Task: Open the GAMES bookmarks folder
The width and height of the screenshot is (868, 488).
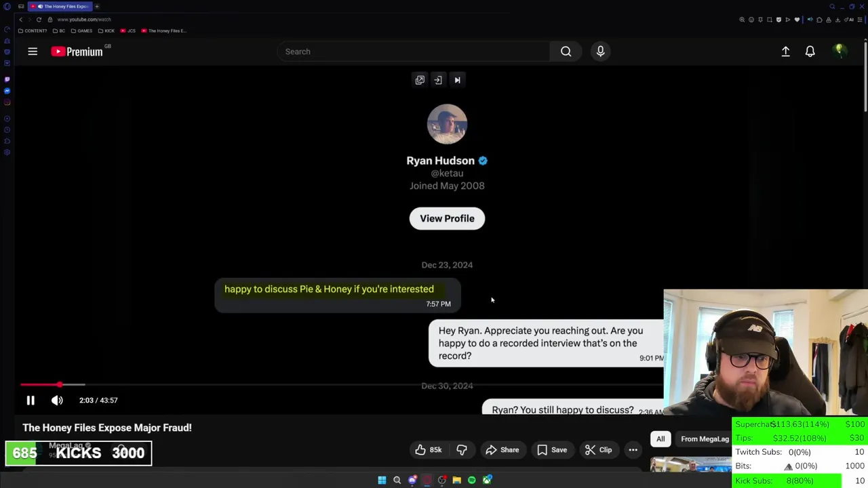Action: coord(81,30)
